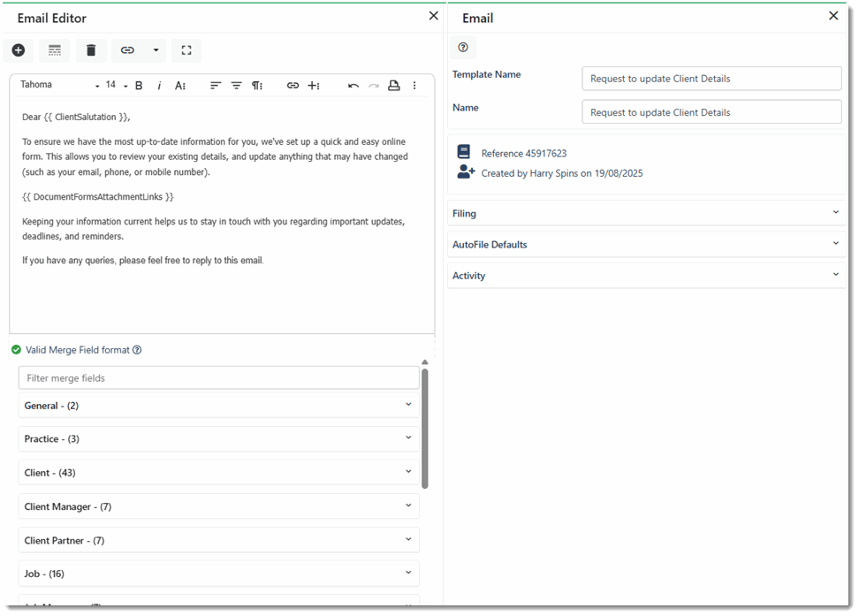The width and height of the screenshot is (859, 616).
Task: Click 'Reference 45917623' text
Action: click(x=524, y=154)
